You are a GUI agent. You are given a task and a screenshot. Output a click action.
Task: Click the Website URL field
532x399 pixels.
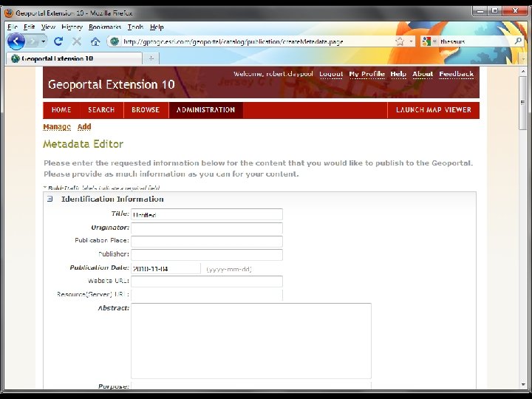[x=207, y=282]
